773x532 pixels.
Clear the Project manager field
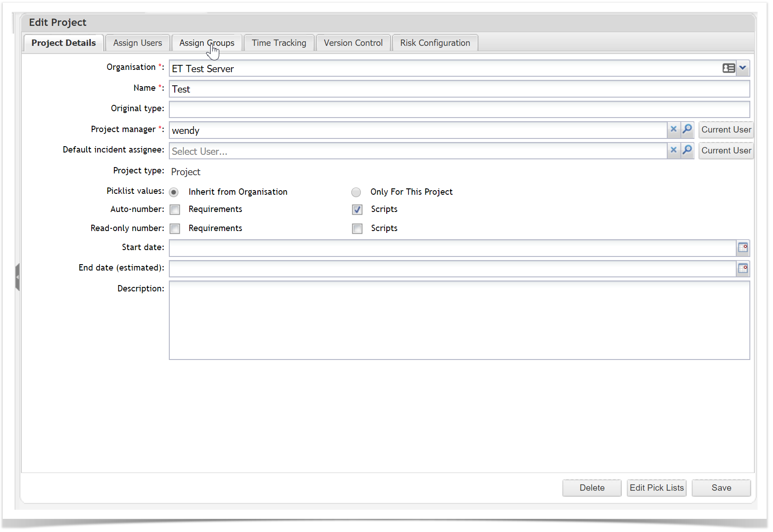[x=674, y=129]
